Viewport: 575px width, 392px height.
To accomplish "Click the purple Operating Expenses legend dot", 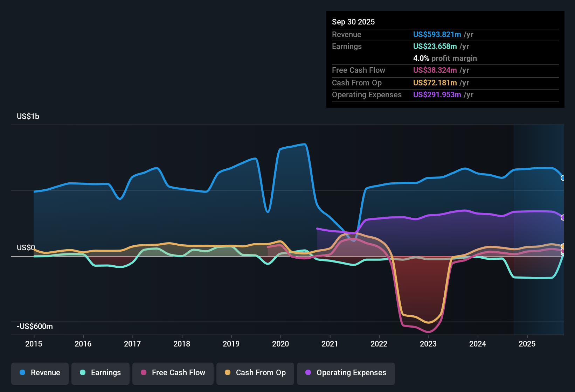I will (308, 373).
